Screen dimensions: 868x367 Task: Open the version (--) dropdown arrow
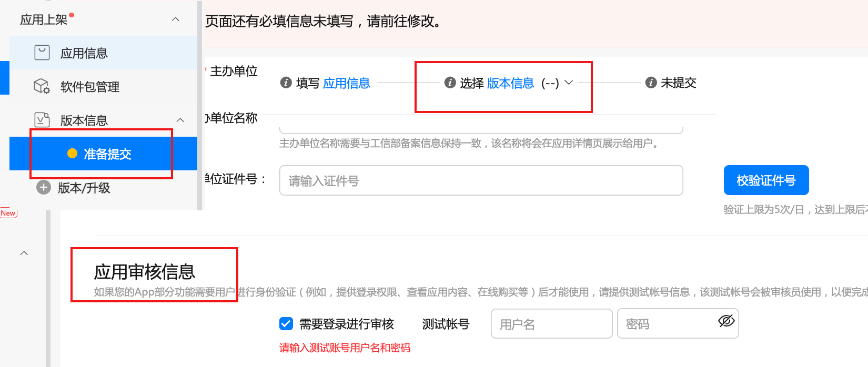[x=569, y=83]
